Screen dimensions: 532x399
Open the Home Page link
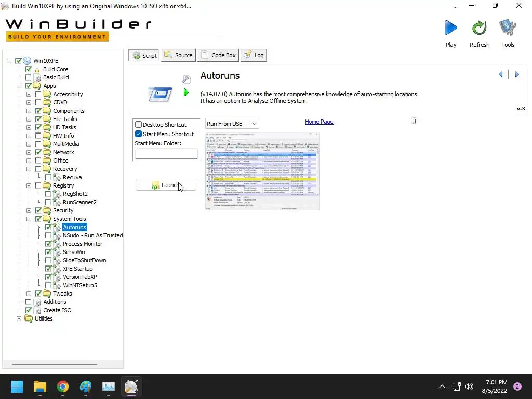(319, 122)
